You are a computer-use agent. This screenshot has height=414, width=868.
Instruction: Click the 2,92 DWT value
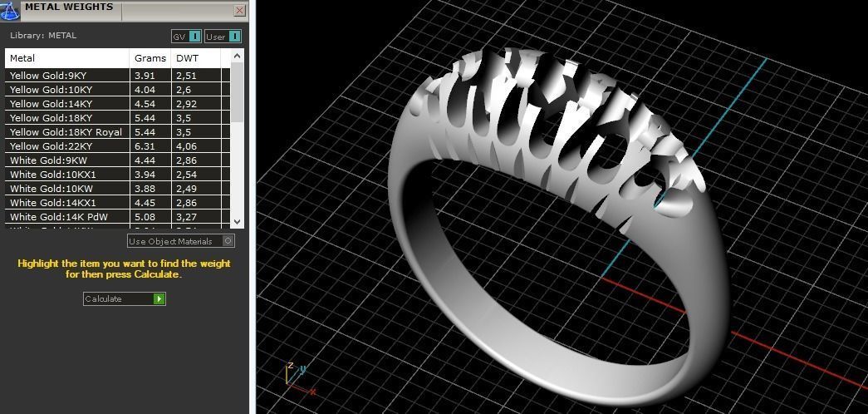point(187,104)
